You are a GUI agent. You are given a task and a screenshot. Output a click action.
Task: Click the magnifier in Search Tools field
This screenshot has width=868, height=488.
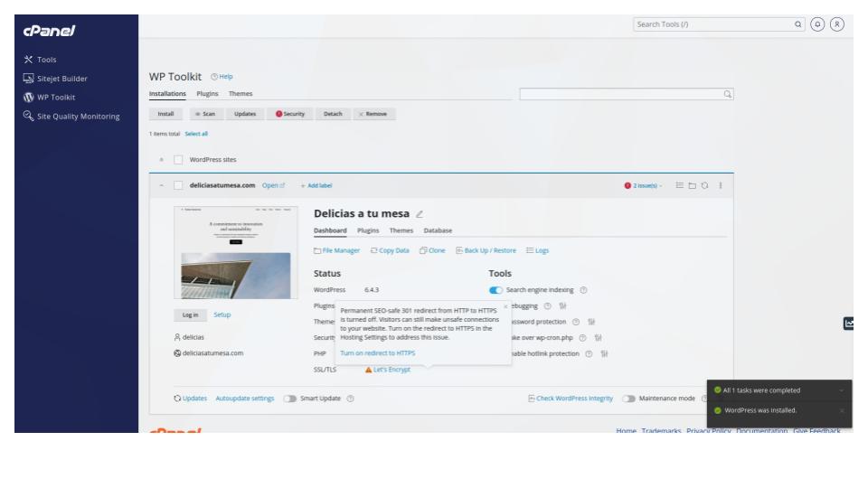tap(797, 24)
